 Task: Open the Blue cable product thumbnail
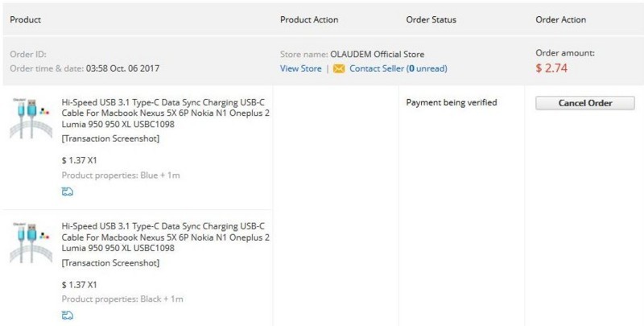[x=31, y=118]
